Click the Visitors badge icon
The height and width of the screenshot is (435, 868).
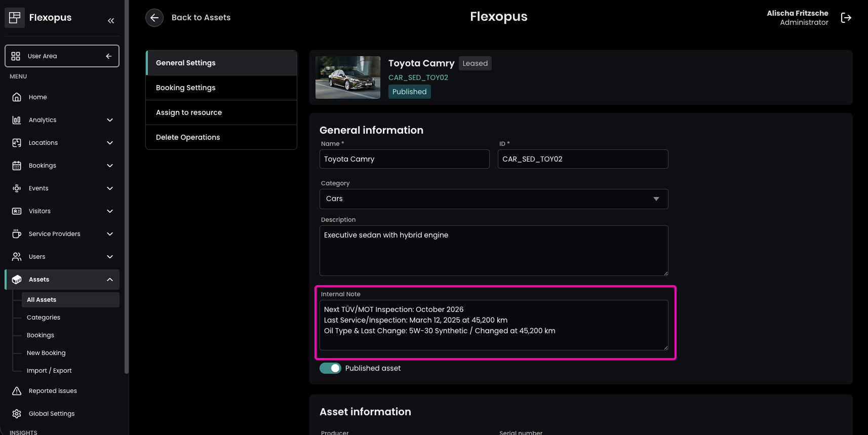pos(17,211)
